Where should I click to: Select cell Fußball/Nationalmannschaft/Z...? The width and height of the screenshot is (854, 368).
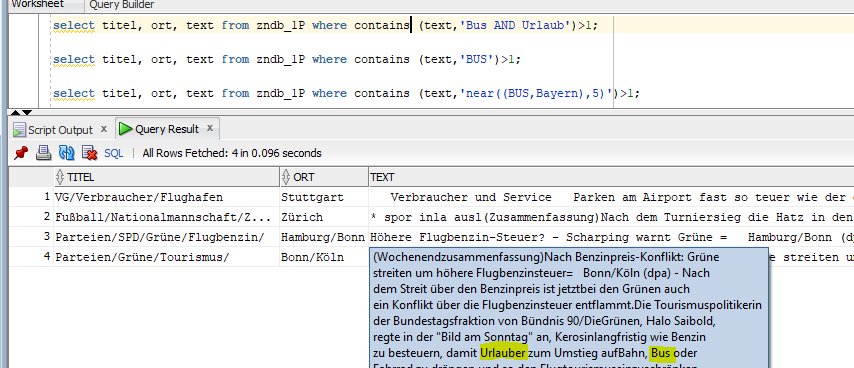(x=167, y=217)
